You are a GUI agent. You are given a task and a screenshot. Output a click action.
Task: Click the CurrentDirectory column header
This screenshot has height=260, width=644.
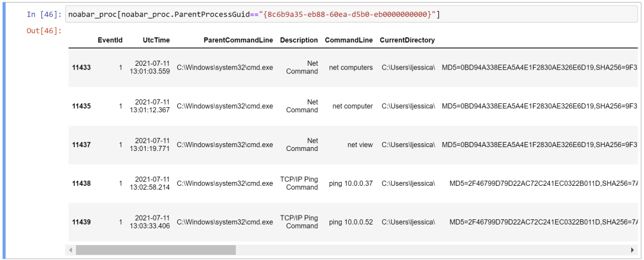point(407,40)
